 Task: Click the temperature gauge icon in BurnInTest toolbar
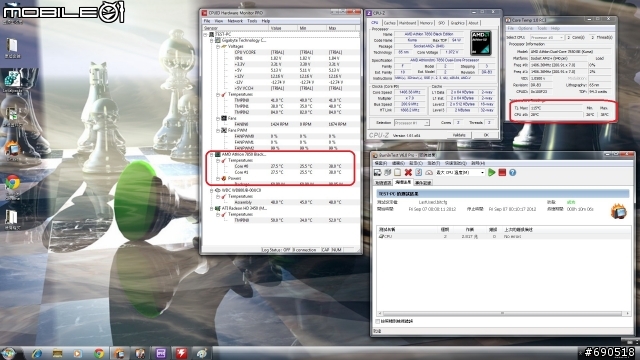[x=429, y=173]
